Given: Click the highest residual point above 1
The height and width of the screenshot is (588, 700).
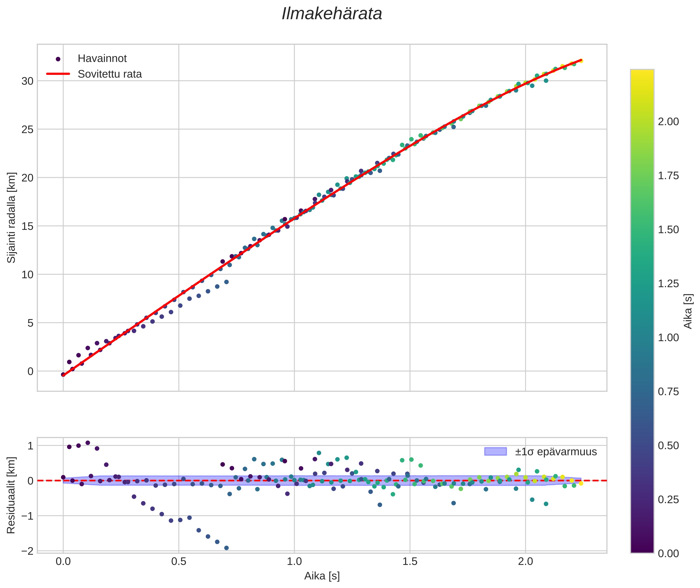Looking at the screenshot, I should [88, 443].
